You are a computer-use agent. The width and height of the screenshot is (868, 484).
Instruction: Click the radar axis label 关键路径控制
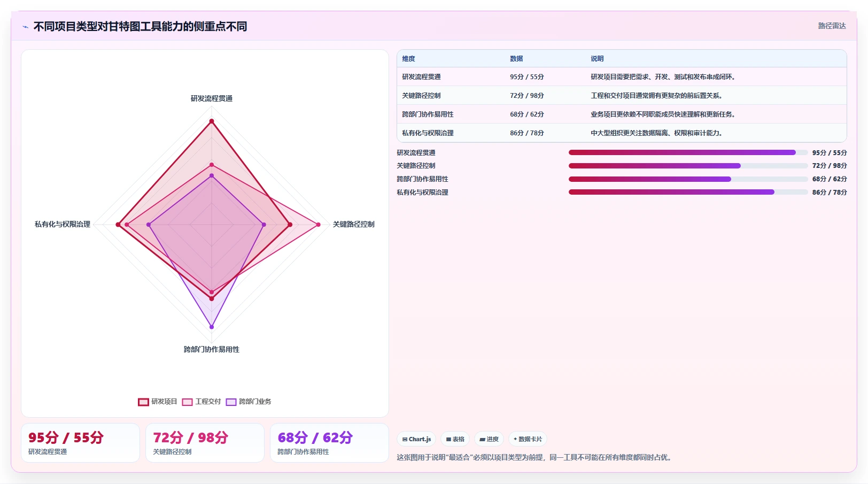(x=354, y=224)
